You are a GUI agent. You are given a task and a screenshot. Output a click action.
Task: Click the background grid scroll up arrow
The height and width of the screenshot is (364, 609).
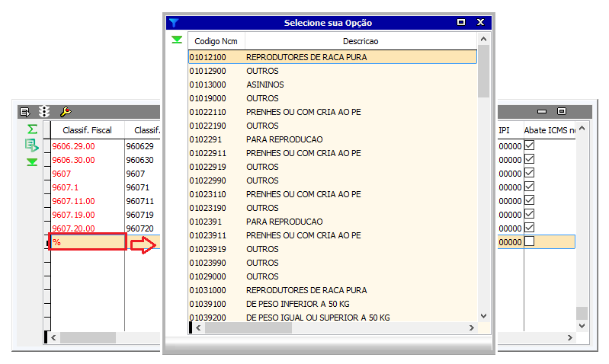pyautogui.click(x=582, y=128)
